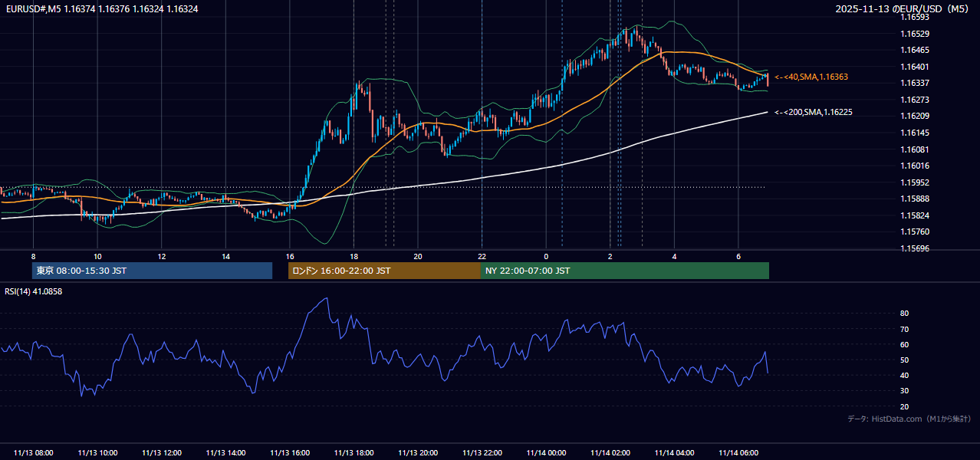This screenshot has height=460, width=980.
Task: Click hour tick 14 under the price chart
Action: click(225, 256)
